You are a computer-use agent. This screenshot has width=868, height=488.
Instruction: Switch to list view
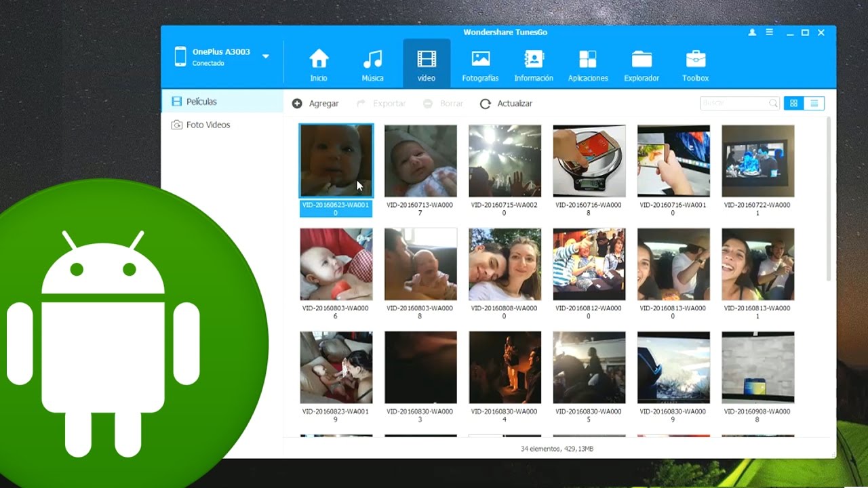(x=814, y=103)
